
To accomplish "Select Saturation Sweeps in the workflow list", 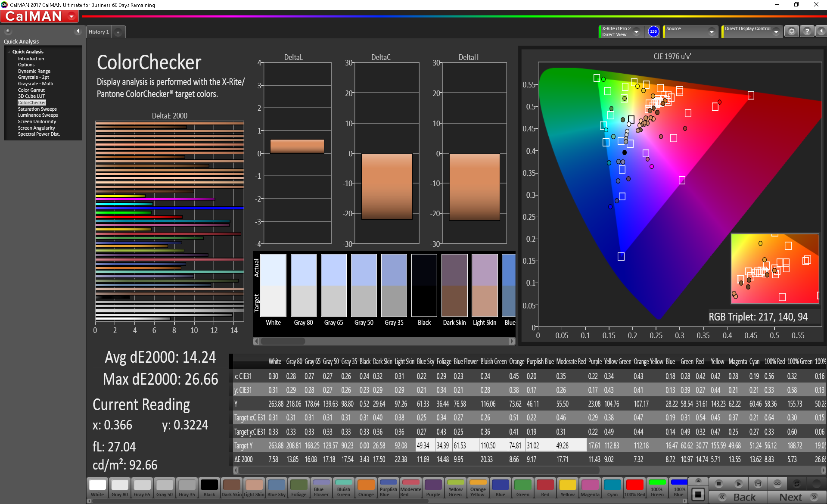I will tap(37, 109).
